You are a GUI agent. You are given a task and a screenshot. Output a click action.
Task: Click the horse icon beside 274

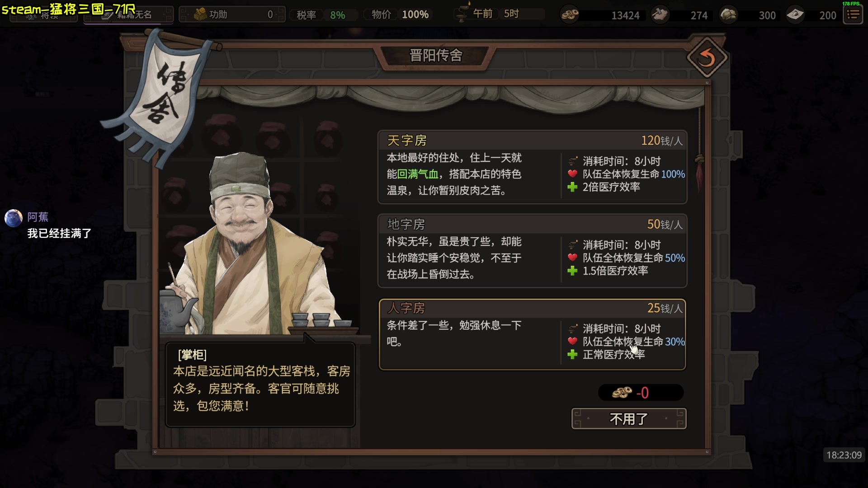click(660, 14)
